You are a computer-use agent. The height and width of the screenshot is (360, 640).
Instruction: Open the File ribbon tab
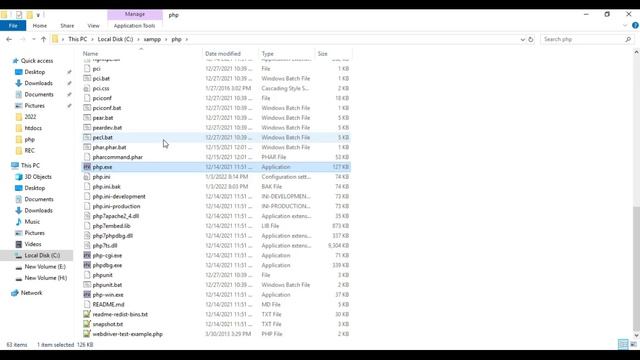coord(13,26)
